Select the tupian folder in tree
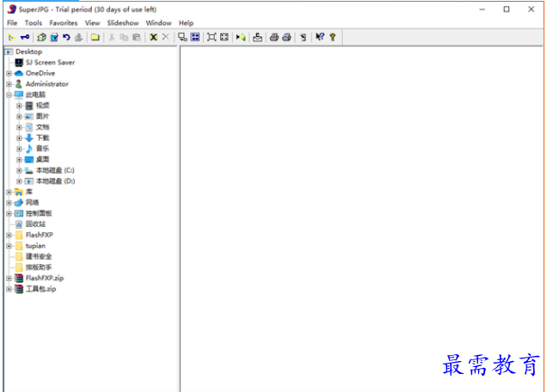 [x=35, y=246]
